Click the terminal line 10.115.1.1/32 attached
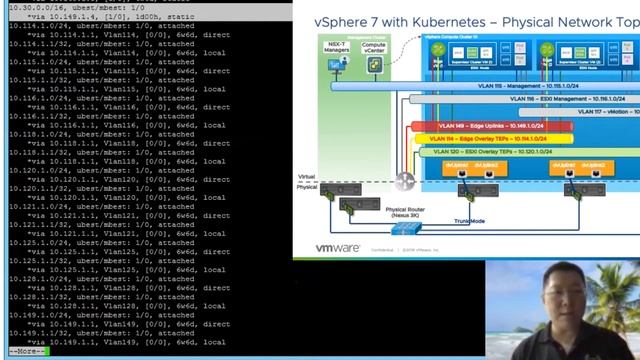640x360 pixels. (102, 80)
